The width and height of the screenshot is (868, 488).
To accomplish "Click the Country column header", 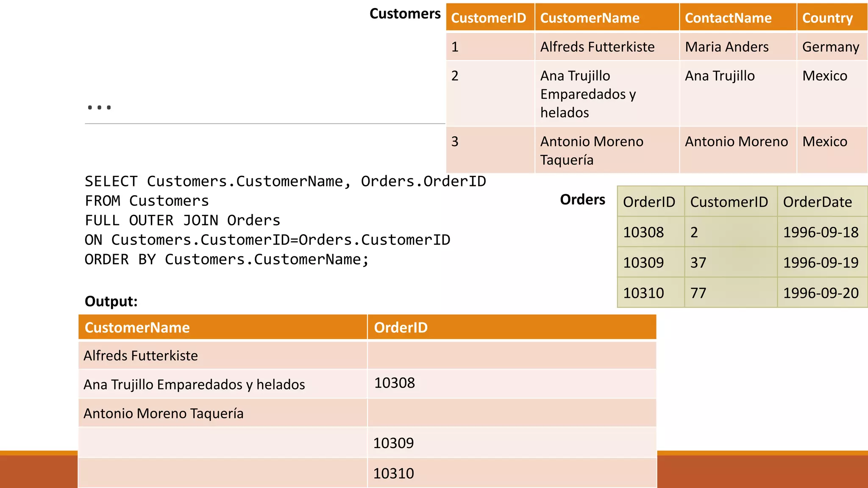I will click(x=827, y=18).
